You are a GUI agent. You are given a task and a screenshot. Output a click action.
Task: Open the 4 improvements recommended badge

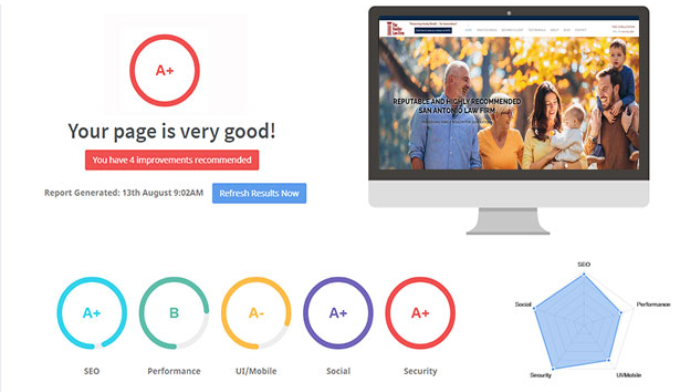(172, 160)
